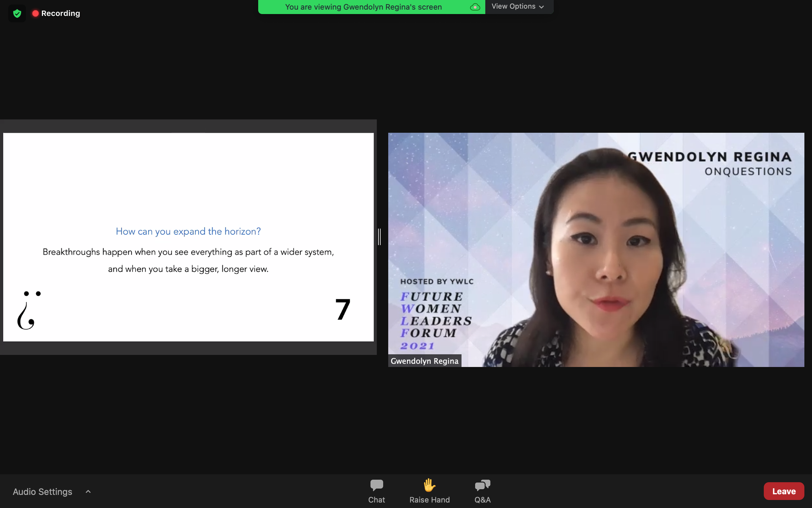Click the "You are viewing Gwendolyn Regina's screen" banner

[363, 7]
